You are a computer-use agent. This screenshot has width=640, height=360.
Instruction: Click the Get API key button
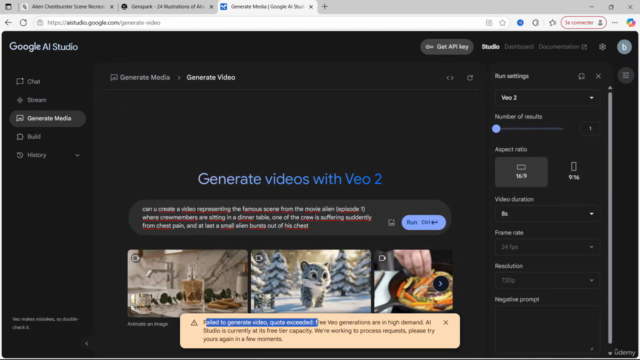(x=447, y=47)
